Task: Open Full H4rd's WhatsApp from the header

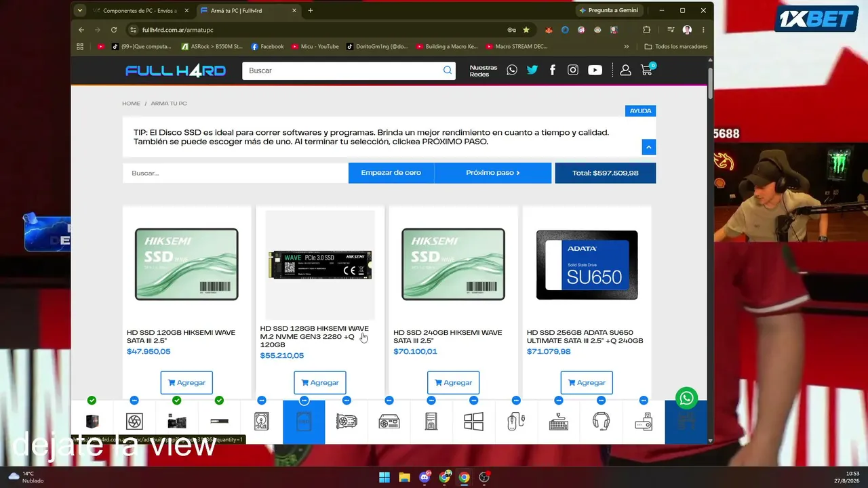Action: pyautogui.click(x=512, y=70)
